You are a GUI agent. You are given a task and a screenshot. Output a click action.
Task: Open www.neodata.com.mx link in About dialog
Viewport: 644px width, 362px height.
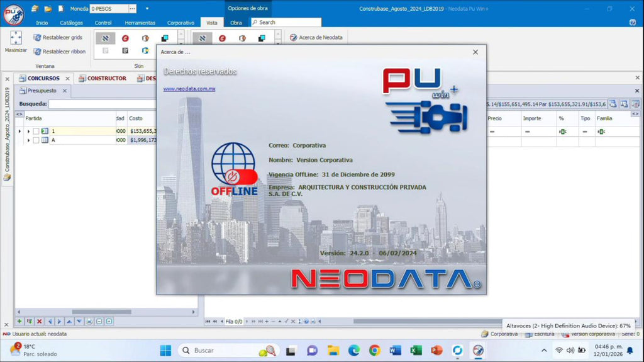[189, 88]
